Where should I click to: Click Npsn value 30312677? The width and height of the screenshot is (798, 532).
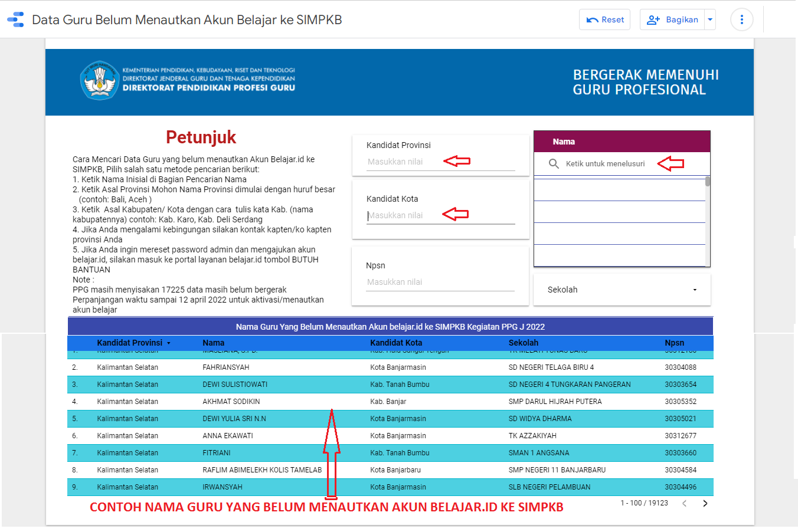681,436
